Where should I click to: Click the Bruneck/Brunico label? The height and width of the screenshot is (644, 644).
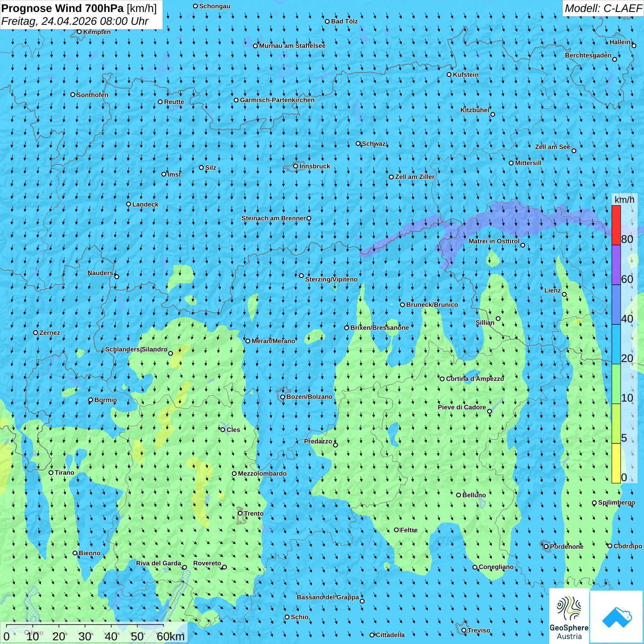tap(432, 305)
